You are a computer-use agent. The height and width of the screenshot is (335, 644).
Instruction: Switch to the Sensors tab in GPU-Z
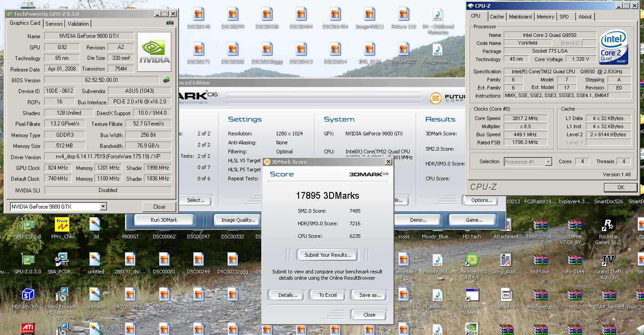click(x=54, y=24)
